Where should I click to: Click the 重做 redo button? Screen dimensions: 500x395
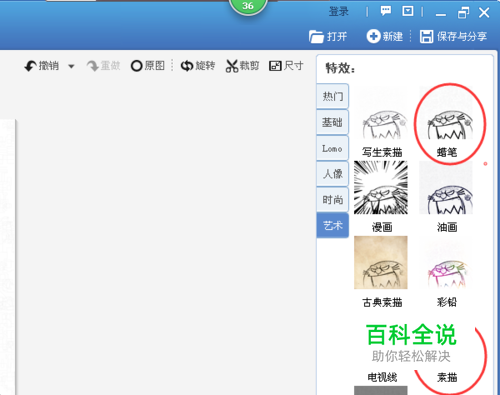(x=103, y=66)
